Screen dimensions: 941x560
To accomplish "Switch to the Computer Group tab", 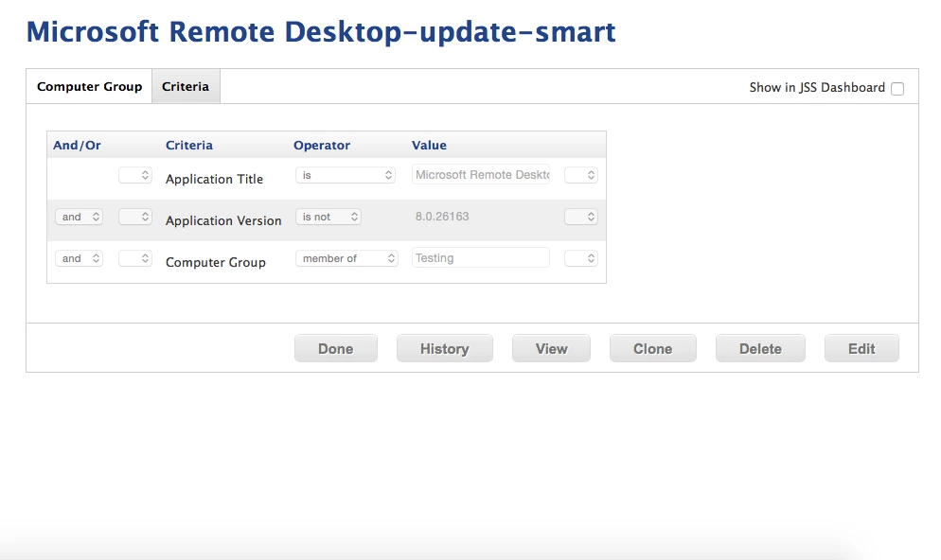I will point(89,86).
